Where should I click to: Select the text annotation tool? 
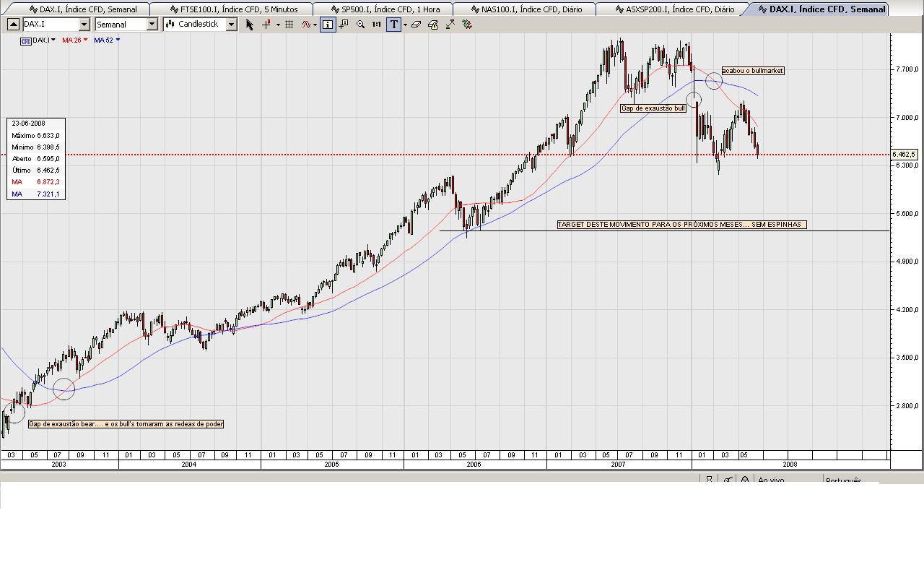click(x=394, y=24)
